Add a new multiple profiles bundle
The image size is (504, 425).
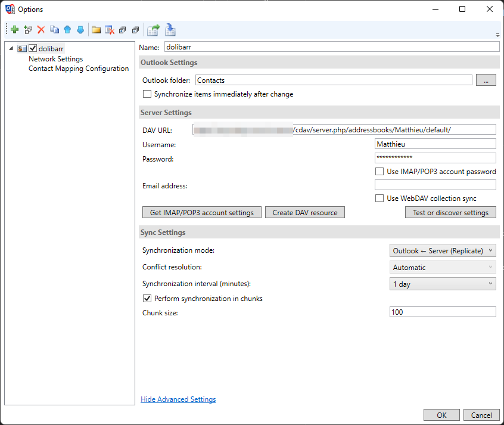pos(27,29)
